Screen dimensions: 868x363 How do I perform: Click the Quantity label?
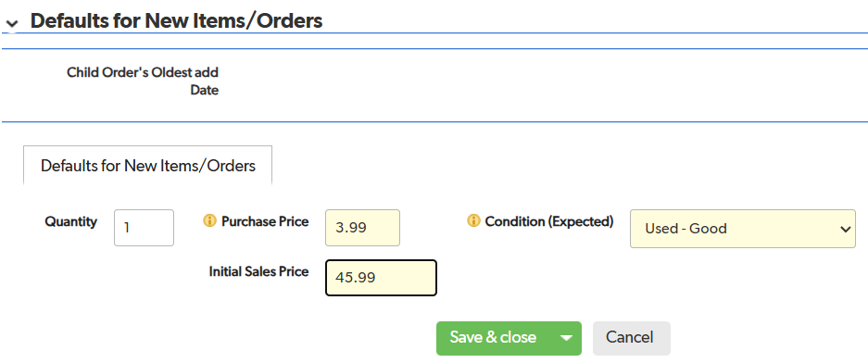pyautogui.click(x=70, y=221)
